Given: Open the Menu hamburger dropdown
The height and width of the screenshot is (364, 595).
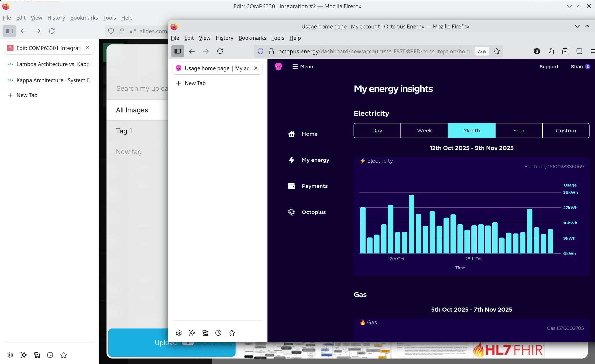Looking at the screenshot, I should 302,67.
